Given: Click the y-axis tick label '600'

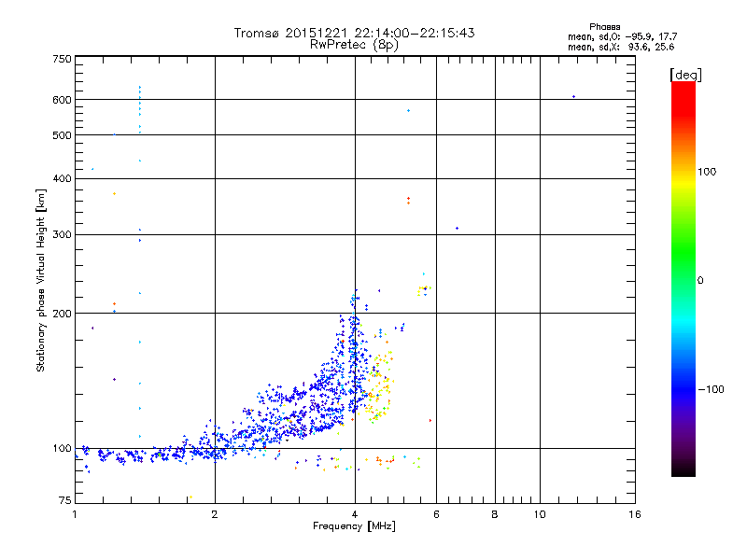Looking at the screenshot, I should [62, 100].
